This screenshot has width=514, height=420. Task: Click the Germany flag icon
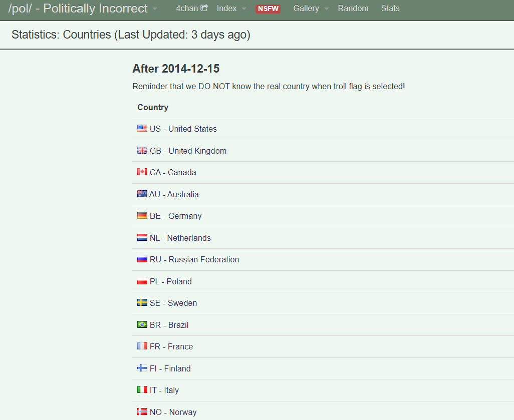coord(142,215)
